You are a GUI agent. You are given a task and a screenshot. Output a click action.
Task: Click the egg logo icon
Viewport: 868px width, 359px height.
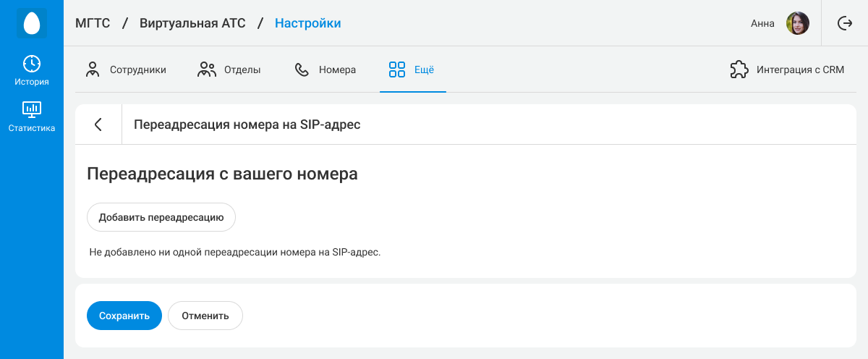click(x=32, y=23)
